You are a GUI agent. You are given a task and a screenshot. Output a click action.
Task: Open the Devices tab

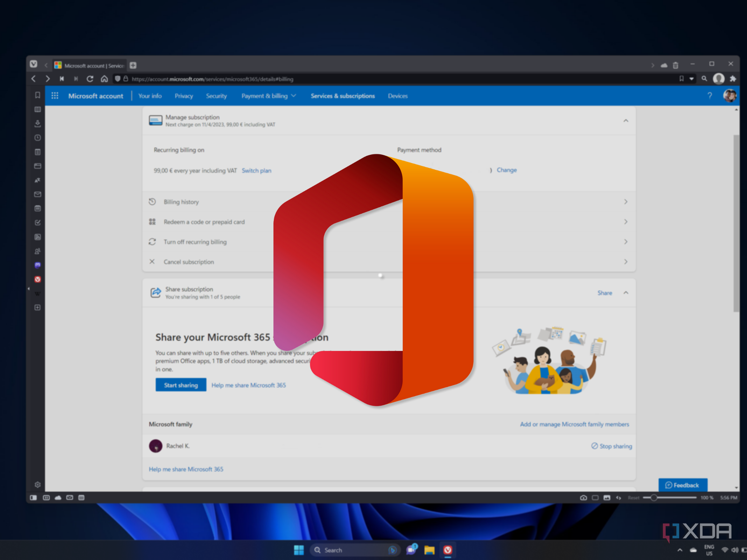[398, 96]
